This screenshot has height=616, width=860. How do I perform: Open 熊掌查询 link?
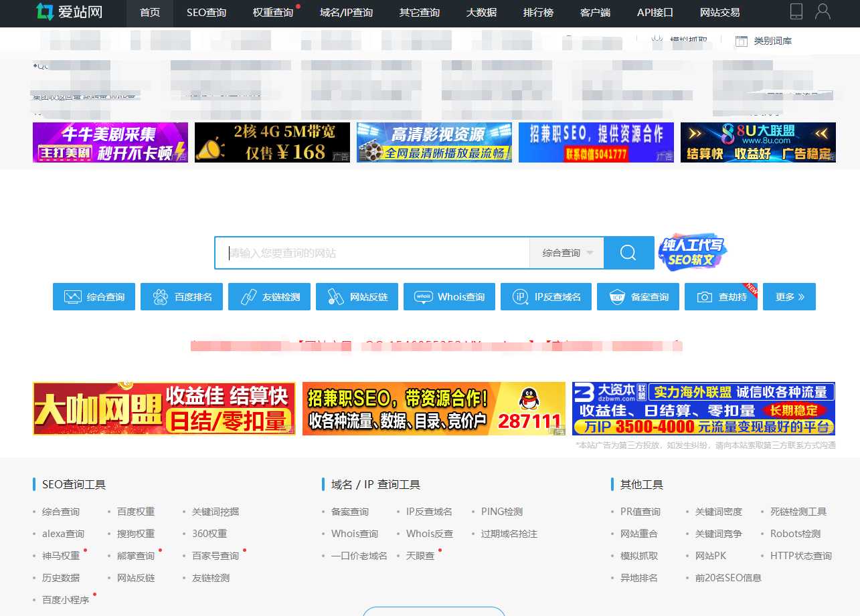(136, 556)
